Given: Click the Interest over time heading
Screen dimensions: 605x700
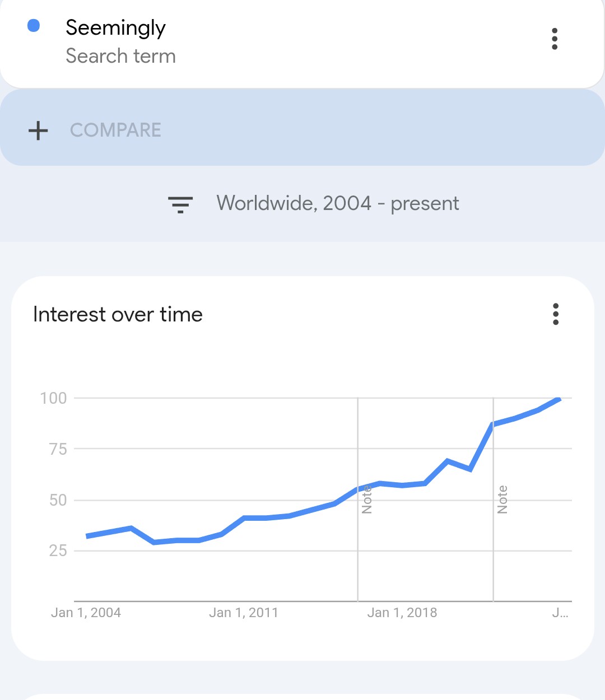Looking at the screenshot, I should pos(118,315).
